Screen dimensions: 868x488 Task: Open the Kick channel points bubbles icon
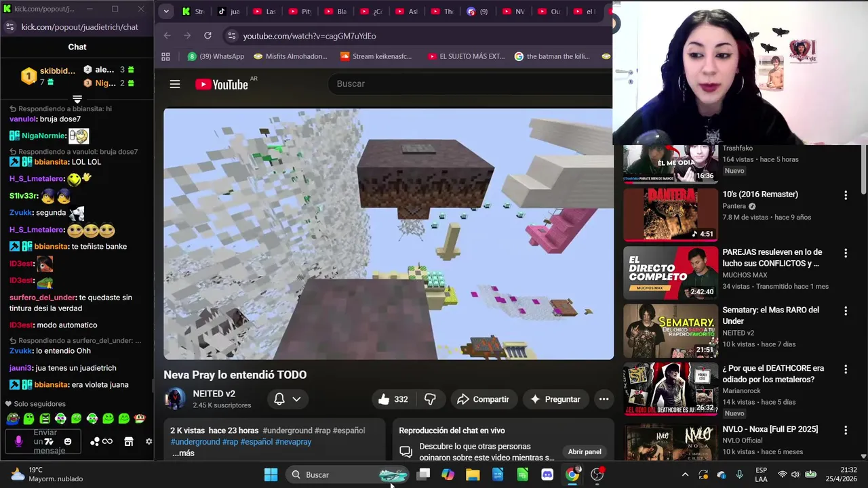click(x=94, y=441)
